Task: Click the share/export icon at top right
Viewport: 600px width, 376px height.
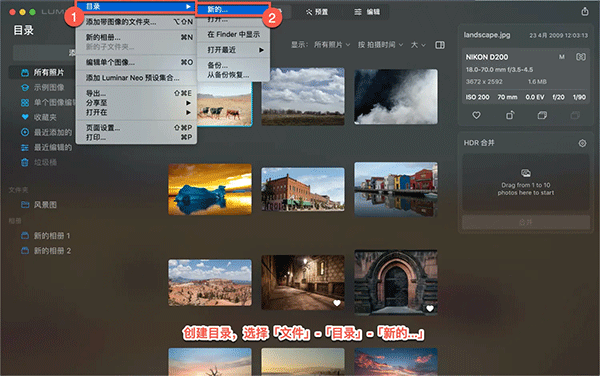Action: click(585, 11)
